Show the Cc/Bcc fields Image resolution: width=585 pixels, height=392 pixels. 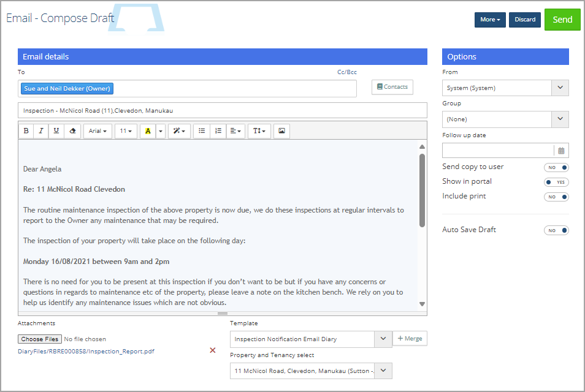tap(347, 72)
